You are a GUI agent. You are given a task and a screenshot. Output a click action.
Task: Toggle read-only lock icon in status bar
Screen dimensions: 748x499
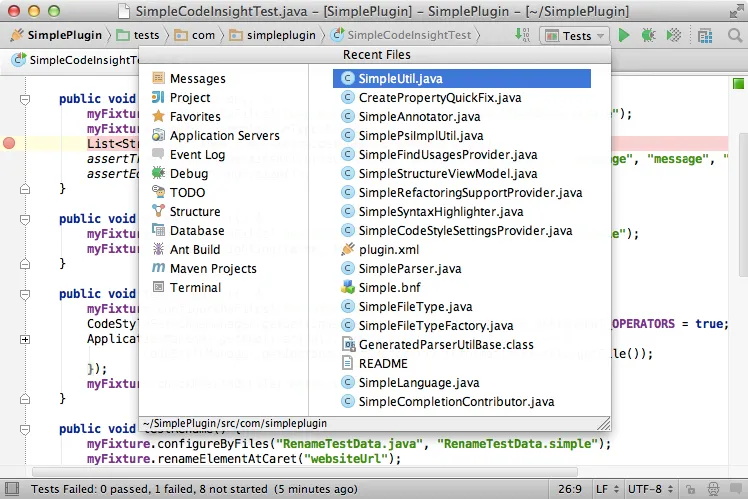click(x=690, y=489)
